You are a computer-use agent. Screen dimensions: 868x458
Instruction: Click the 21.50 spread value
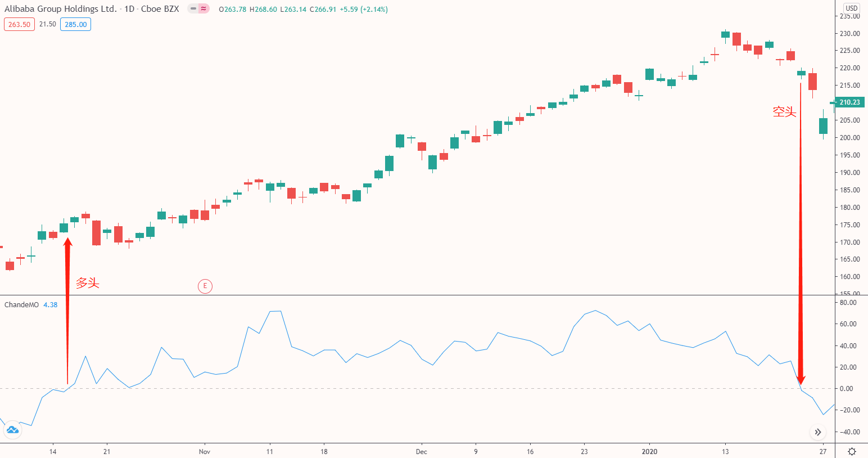coord(48,24)
